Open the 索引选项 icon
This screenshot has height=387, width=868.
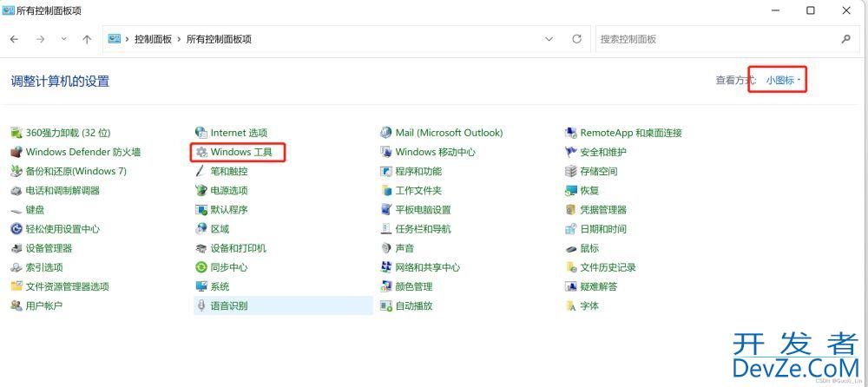(16, 267)
